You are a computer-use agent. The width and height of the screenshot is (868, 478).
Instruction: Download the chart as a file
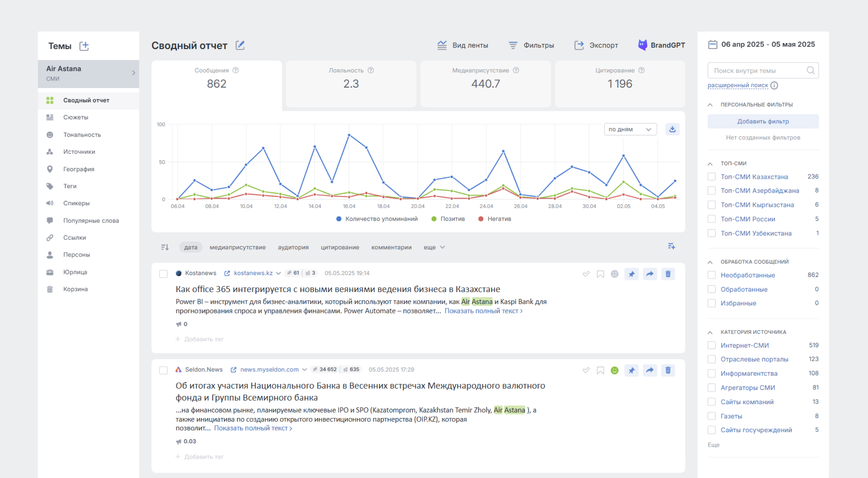[672, 129]
